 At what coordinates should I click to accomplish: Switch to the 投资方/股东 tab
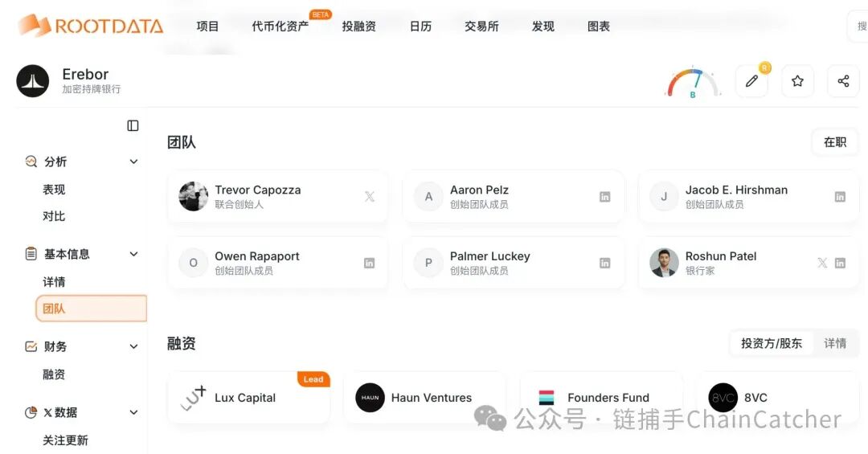pos(772,343)
